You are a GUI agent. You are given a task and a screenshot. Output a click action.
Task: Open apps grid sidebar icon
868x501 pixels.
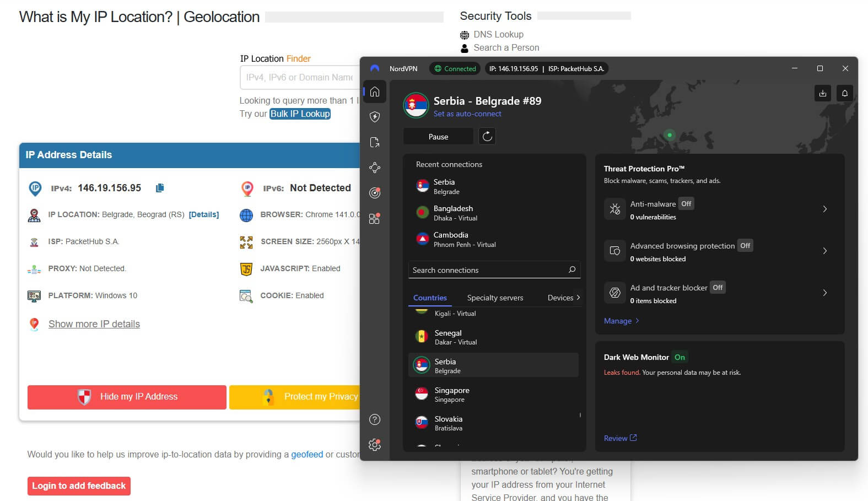(x=375, y=218)
